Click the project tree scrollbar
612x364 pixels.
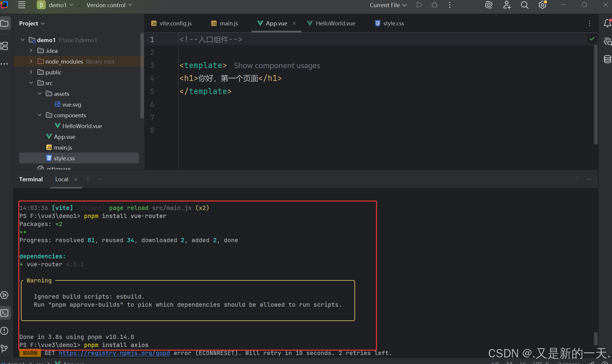142,75
